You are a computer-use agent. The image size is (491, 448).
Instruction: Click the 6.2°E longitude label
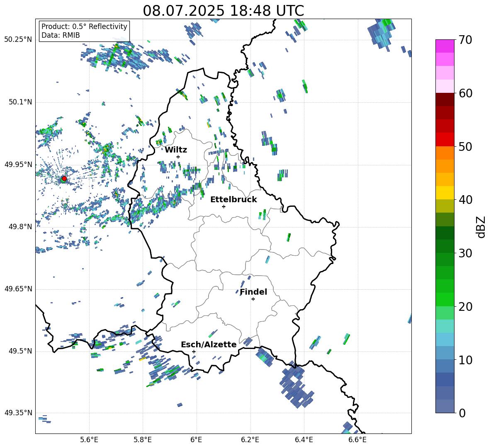click(250, 440)
